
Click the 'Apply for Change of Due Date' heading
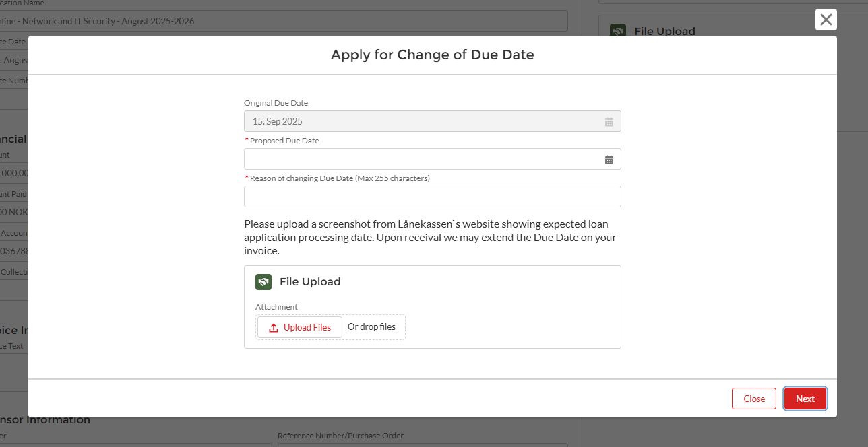tap(433, 55)
